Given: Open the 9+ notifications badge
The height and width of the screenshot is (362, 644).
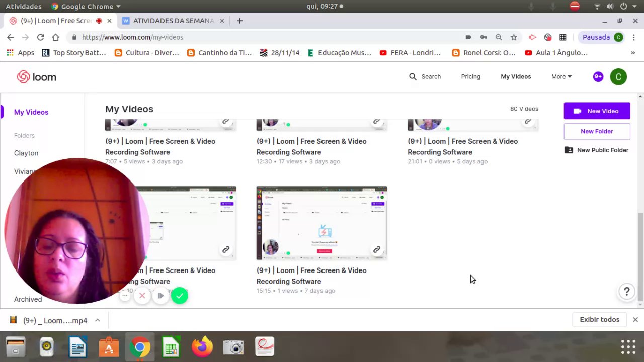Looking at the screenshot, I should pyautogui.click(x=598, y=77).
